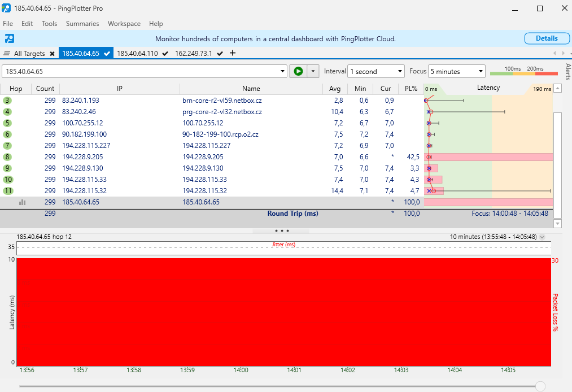572x392 pixels.
Task: Open the Summaries menu
Action: 82,24
